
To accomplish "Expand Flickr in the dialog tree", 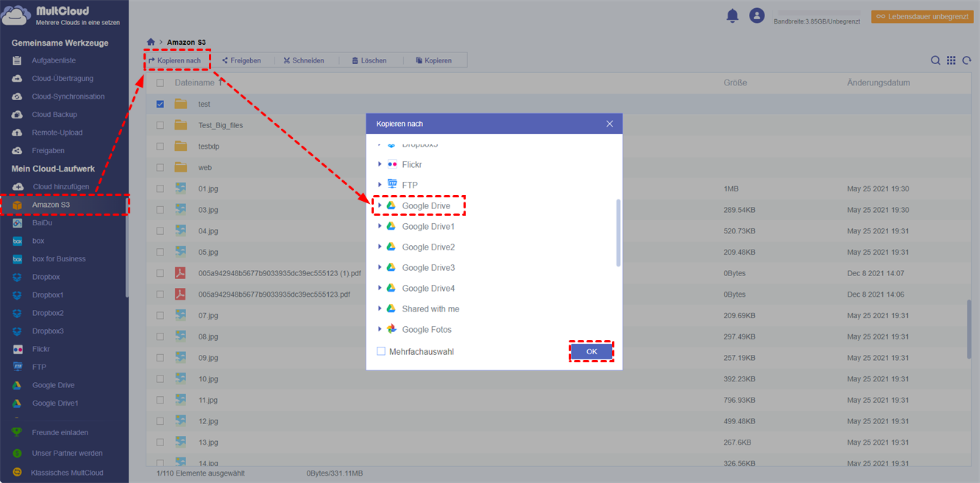I will click(380, 164).
